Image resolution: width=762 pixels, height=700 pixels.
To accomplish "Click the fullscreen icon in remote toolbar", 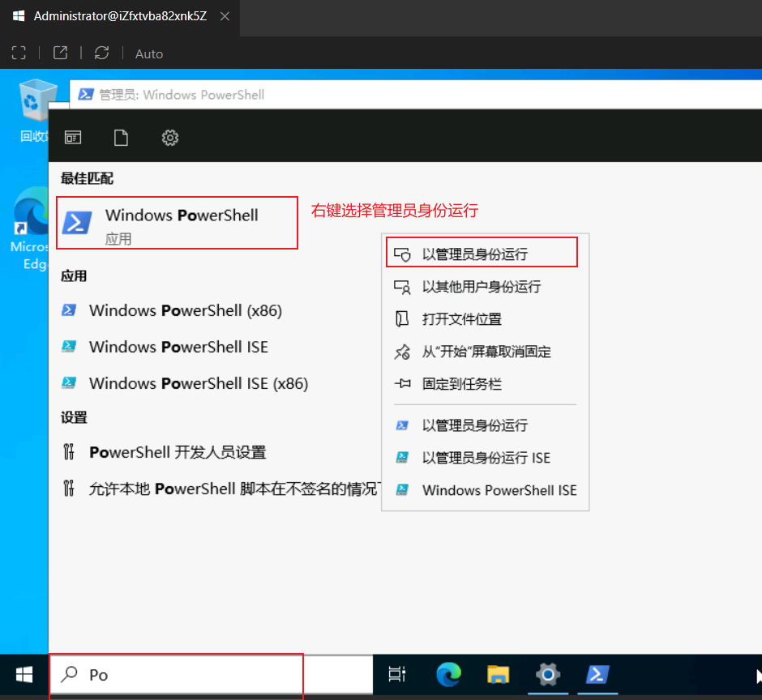I will [x=19, y=53].
